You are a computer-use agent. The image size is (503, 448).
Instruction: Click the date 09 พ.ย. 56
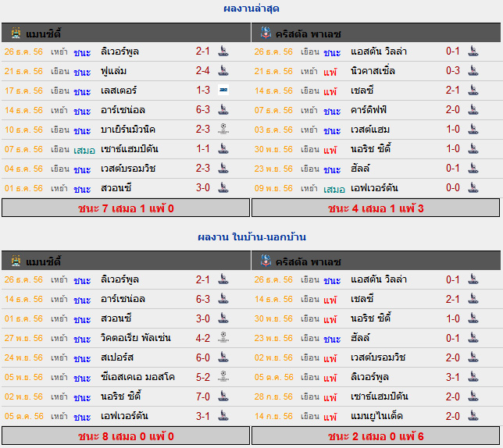[x=273, y=188]
